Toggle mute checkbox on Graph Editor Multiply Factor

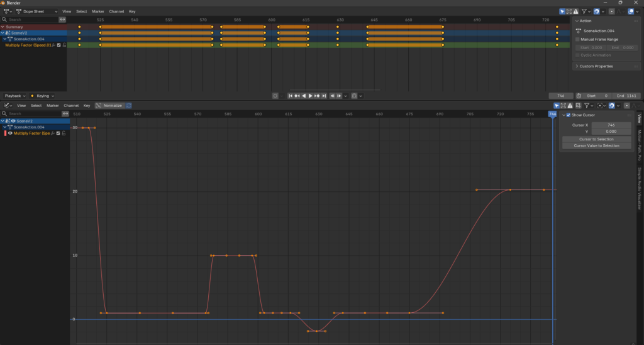[x=58, y=133]
